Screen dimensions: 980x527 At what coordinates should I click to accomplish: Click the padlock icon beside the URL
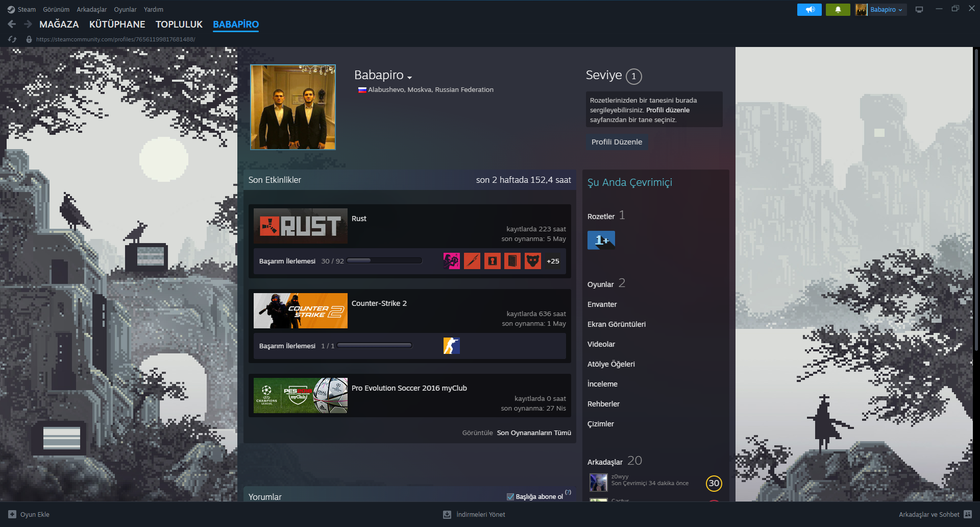29,39
